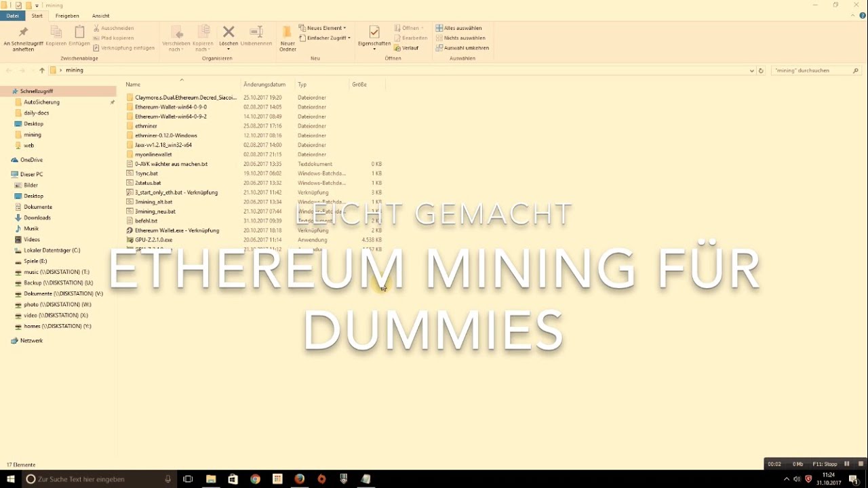
Task: Click Auswahl umkehren
Action: click(x=462, y=48)
